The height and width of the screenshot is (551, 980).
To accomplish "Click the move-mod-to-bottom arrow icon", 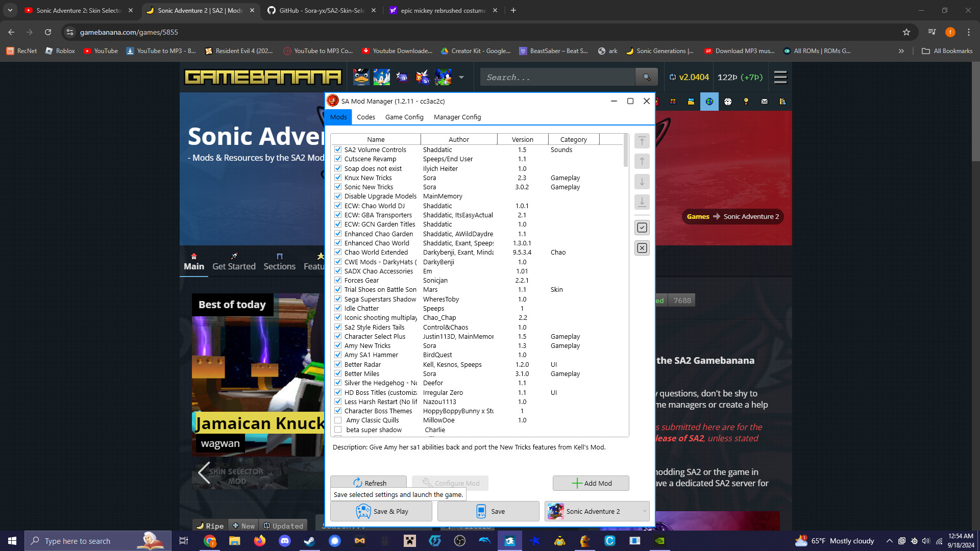I will tap(642, 202).
